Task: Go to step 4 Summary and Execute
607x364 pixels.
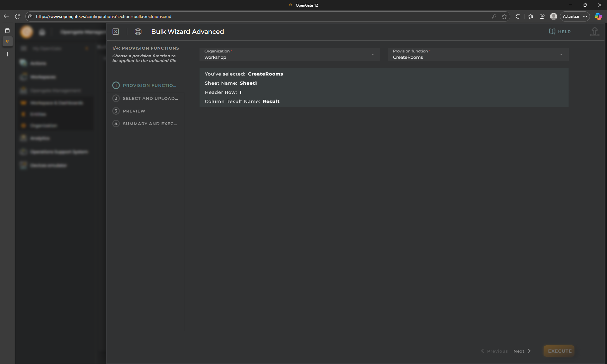Action: (x=150, y=124)
